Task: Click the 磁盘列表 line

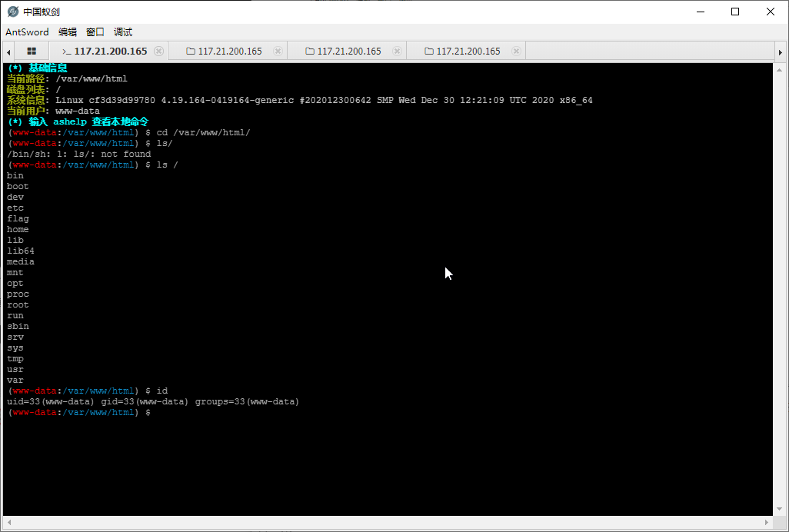Action: (34, 89)
